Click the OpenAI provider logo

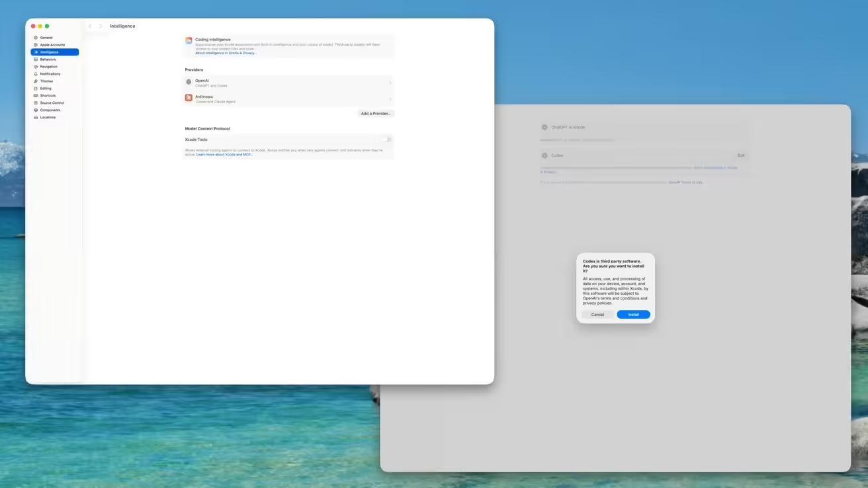point(189,83)
